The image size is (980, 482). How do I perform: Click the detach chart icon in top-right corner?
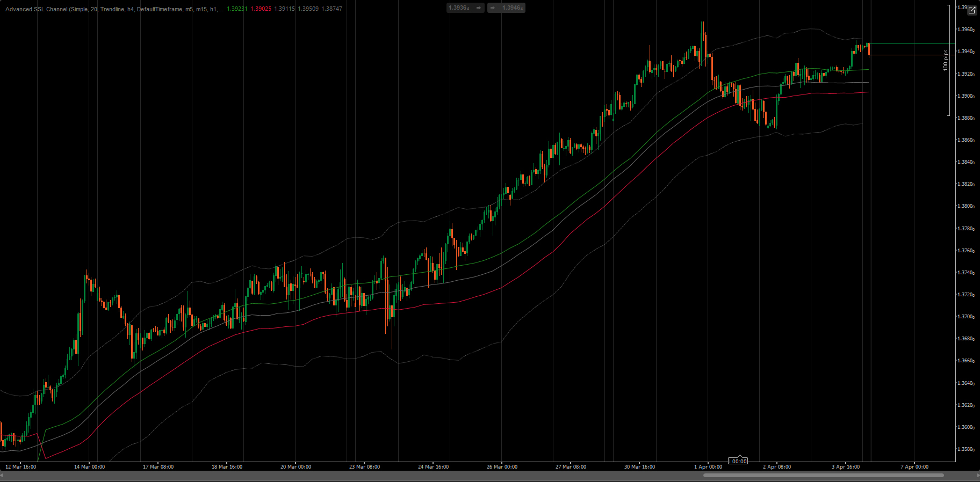[x=972, y=10]
